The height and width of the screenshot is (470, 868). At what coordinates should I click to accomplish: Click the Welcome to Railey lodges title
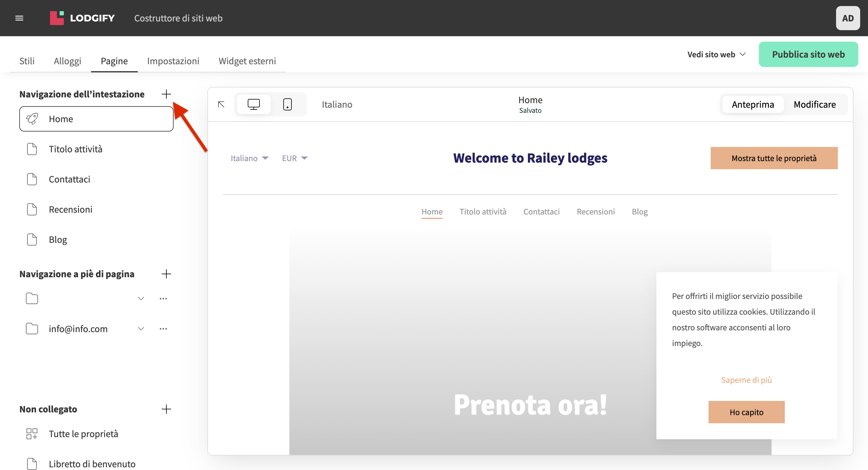(530, 158)
